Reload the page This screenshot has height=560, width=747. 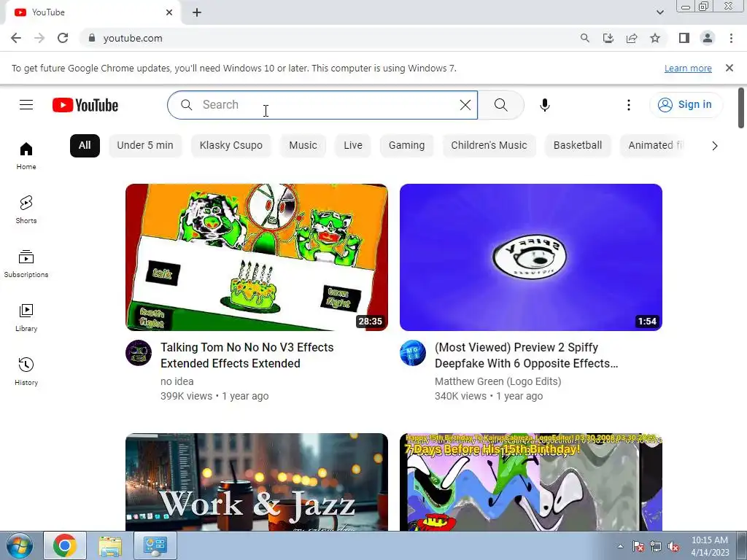pos(63,38)
